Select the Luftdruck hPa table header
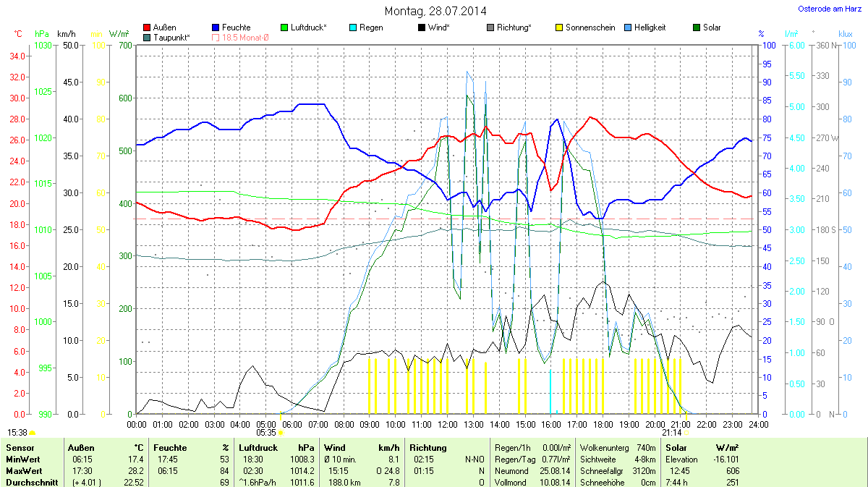Screen dimensions: 868x487 278,447
